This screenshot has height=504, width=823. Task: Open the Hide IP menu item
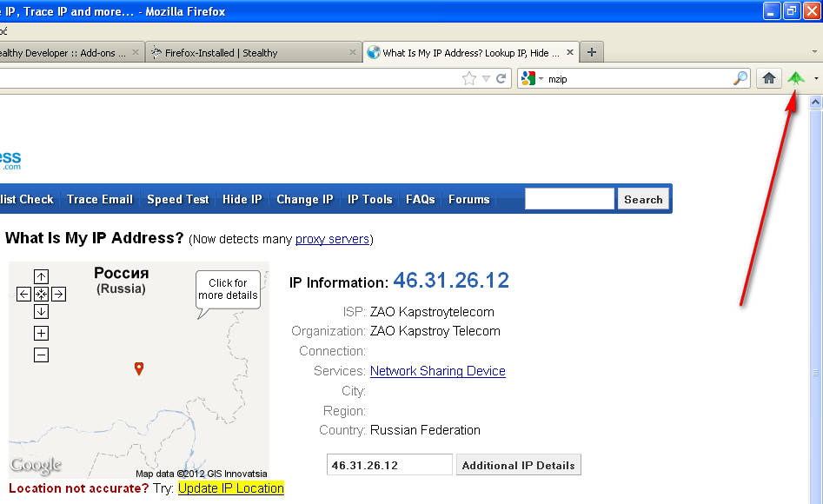click(242, 200)
